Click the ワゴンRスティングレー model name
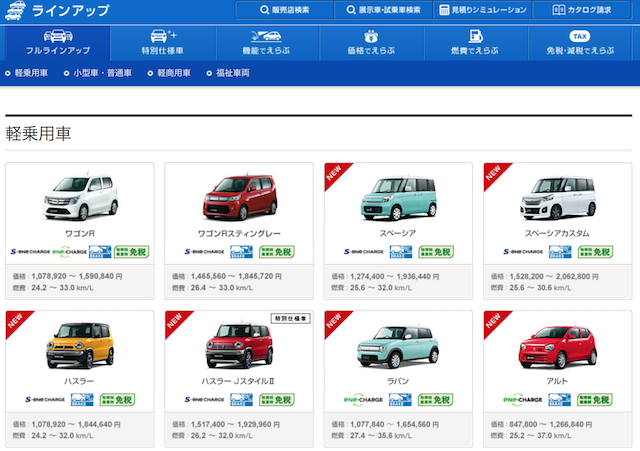 [x=239, y=233]
